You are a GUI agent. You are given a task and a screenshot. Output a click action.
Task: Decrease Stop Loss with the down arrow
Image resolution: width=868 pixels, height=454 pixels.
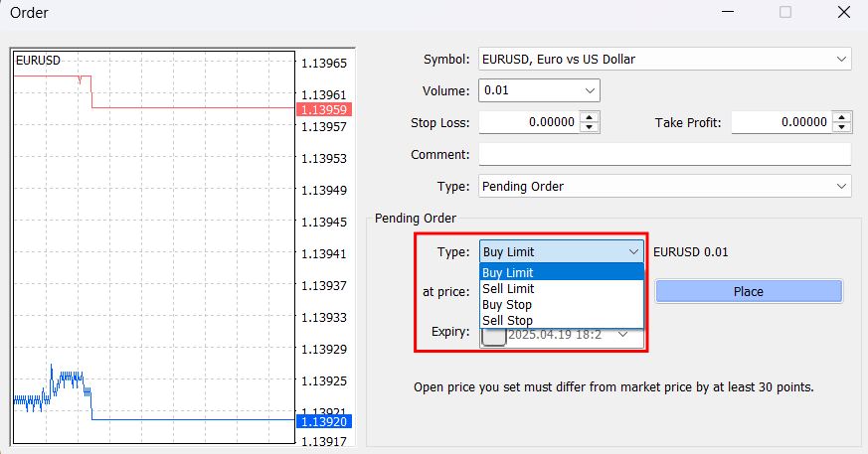coord(590,128)
